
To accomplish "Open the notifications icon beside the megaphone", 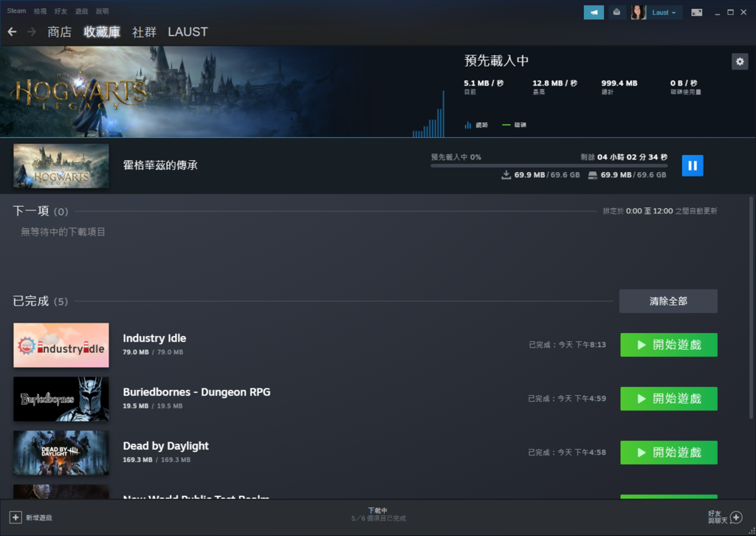I will pyautogui.click(x=616, y=13).
